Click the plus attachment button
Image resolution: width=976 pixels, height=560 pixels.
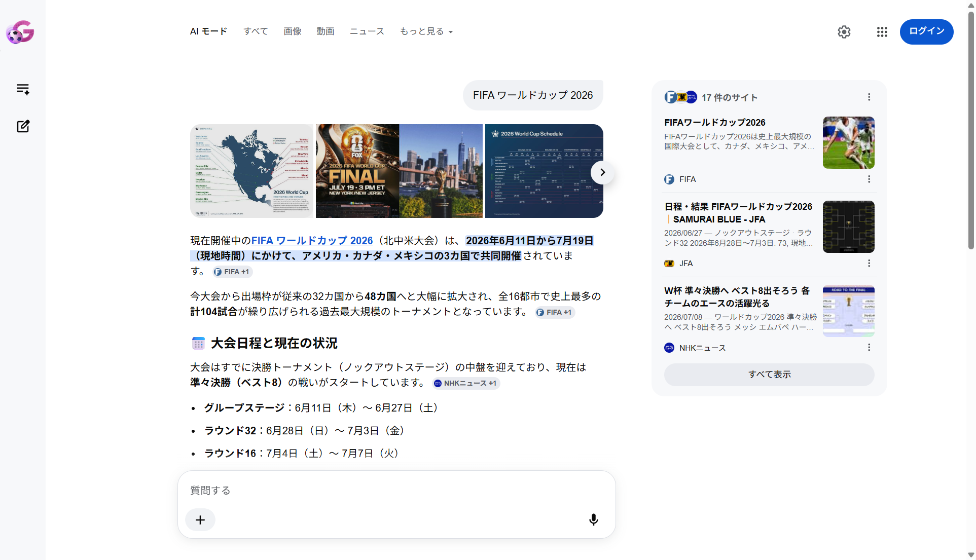point(200,520)
